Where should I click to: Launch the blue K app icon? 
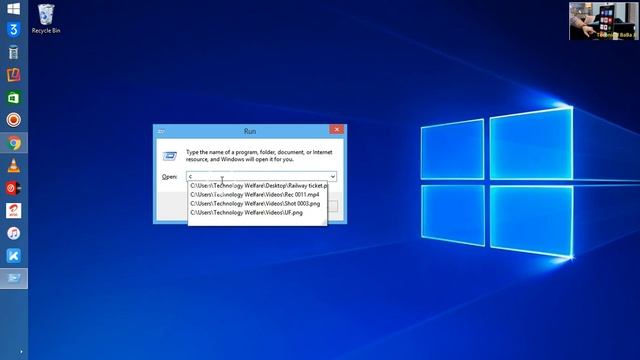tap(13, 256)
